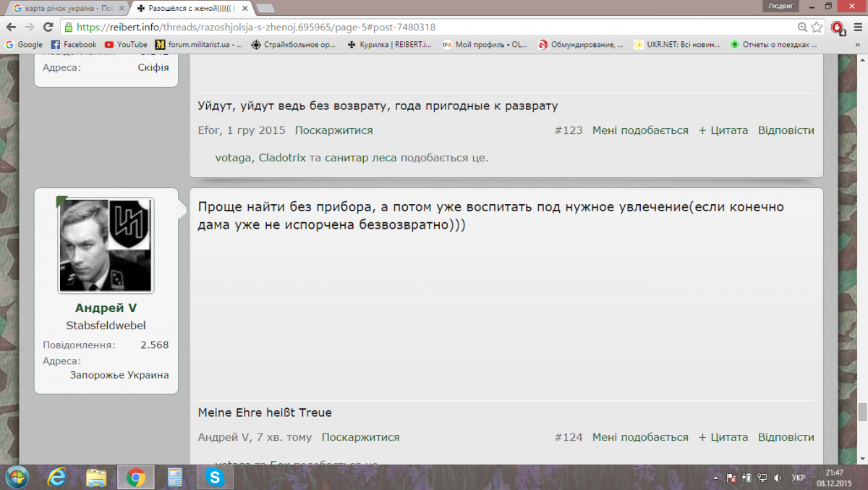Click Поскаржитися on post #124
This screenshot has width=868, height=490.
[360, 438]
